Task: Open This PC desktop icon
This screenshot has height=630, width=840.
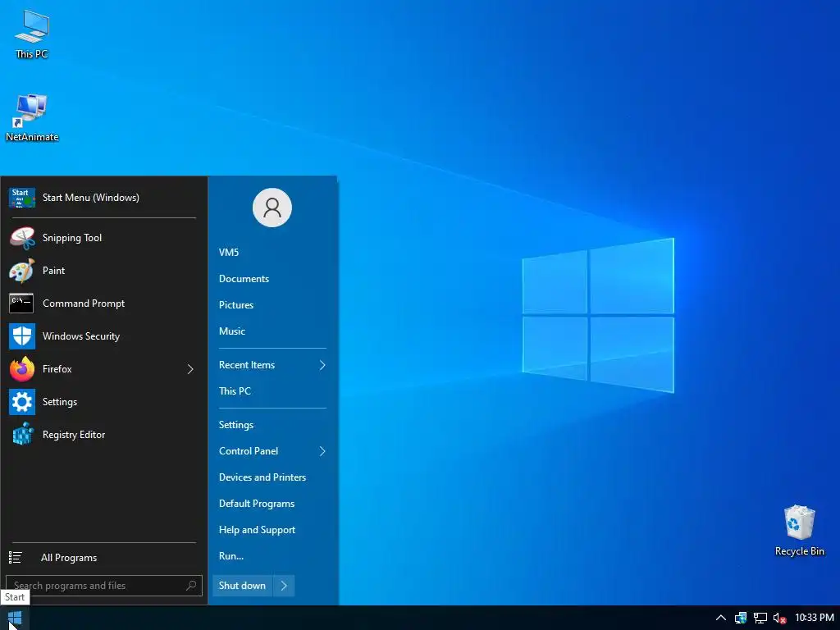Action: pos(32,34)
